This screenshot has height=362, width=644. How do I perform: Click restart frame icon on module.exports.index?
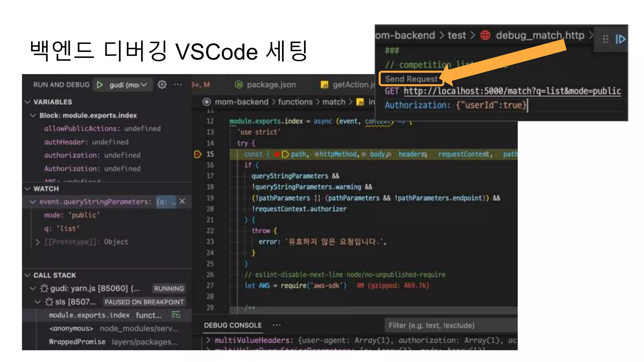pyautogui.click(x=176, y=315)
